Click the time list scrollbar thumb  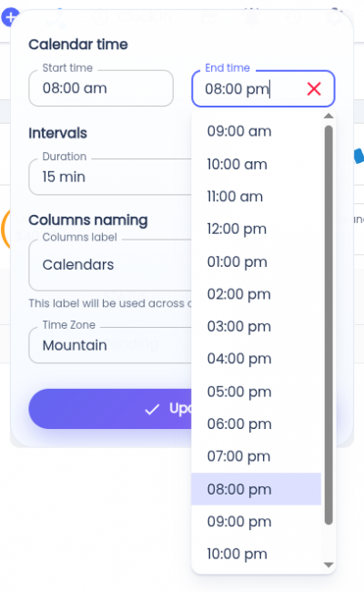[x=329, y=325]
